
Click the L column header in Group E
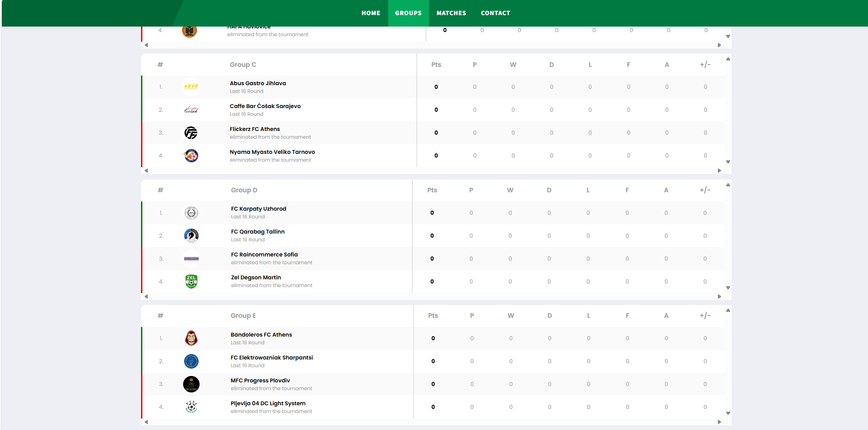[x=589, y=316]
